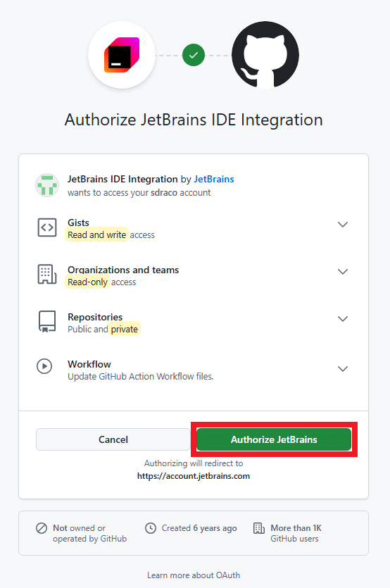
Task: Click 'Authorizing will redirect to' text
Action: [x=194, y=463]
